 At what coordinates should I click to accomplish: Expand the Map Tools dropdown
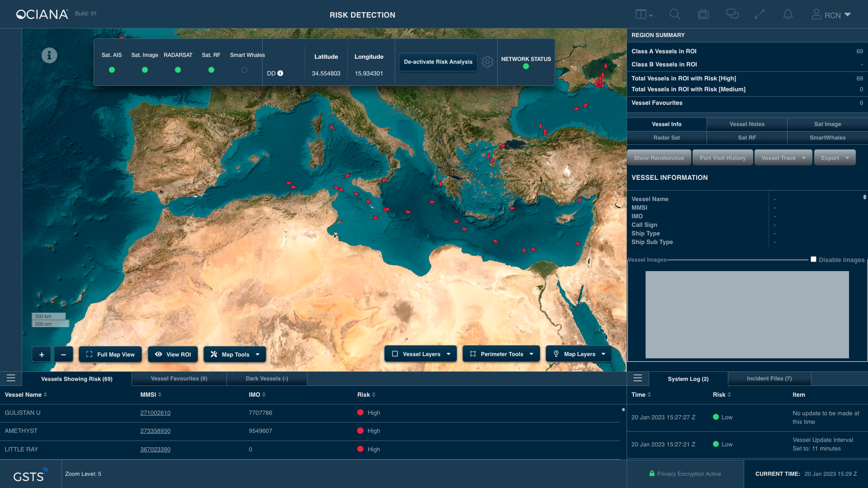point(235,355)
